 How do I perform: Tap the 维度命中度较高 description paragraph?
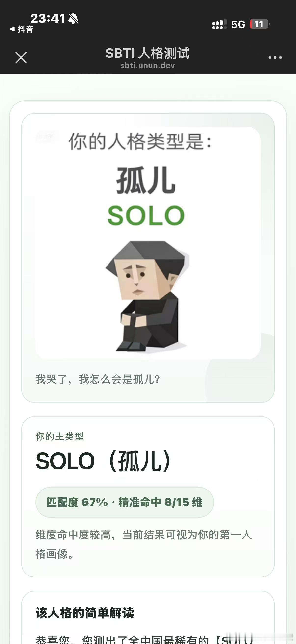[x=144, y=545]
